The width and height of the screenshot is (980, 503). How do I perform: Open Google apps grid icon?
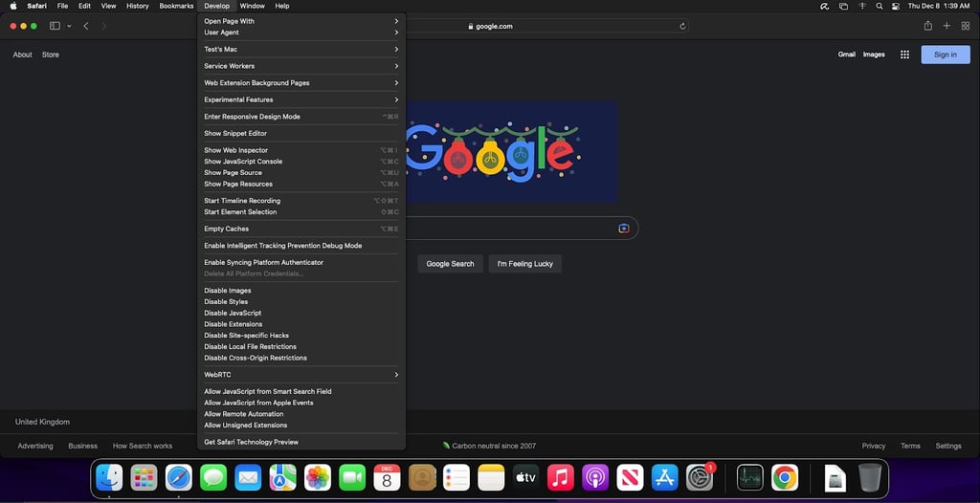[x=904, y=55]
